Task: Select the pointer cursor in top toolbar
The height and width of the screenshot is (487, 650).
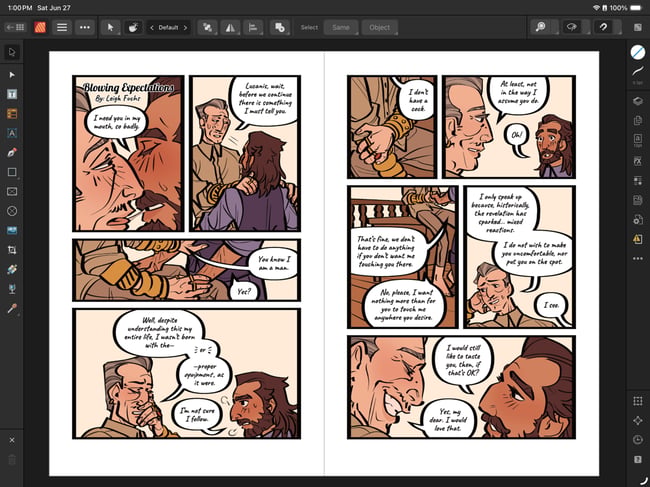Action: tap(110, 27)
